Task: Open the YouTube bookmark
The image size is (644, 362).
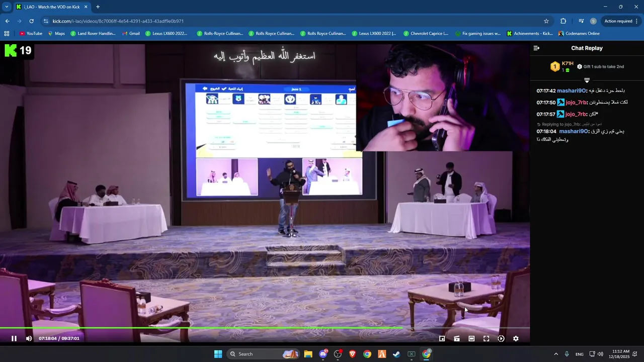Action: (31, 34)
